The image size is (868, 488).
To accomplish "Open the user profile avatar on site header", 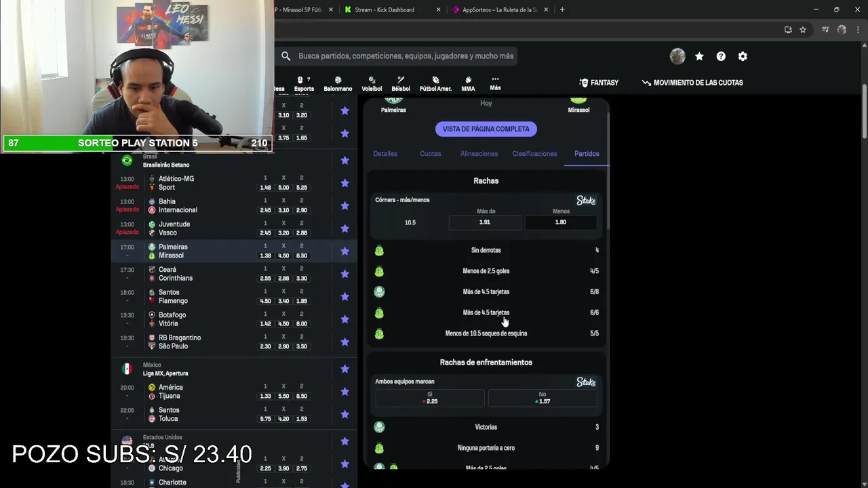I will point(677,56).
